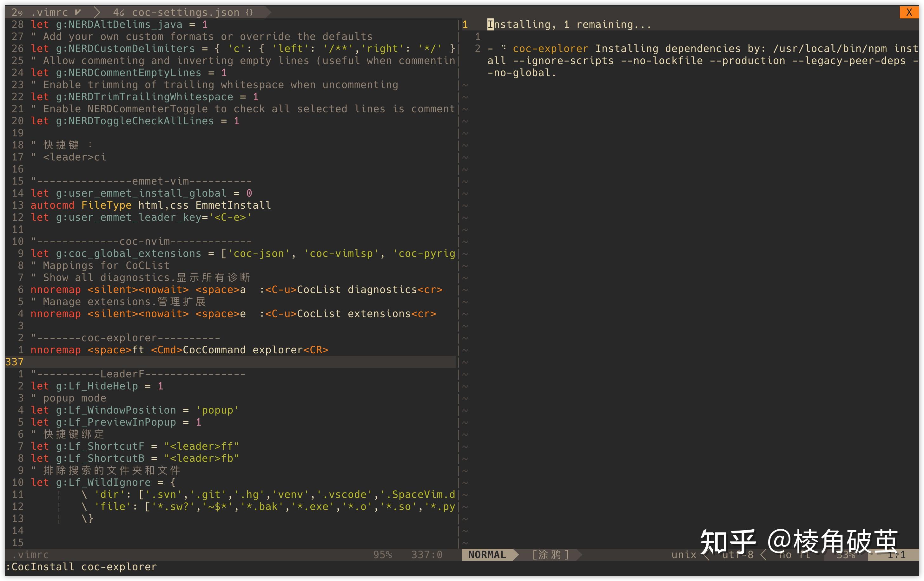Click the 'unix' file format in status line
Viewport: 924px width, 581px height.
684,555
